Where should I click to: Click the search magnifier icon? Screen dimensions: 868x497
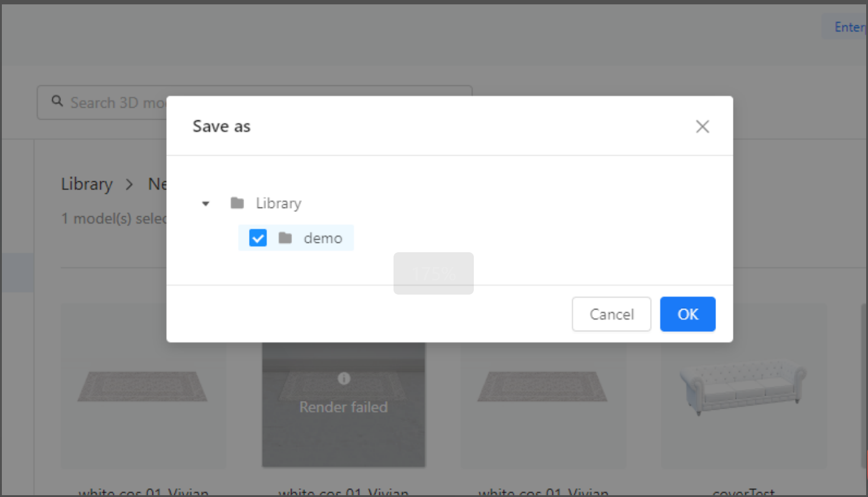point(57,102)
